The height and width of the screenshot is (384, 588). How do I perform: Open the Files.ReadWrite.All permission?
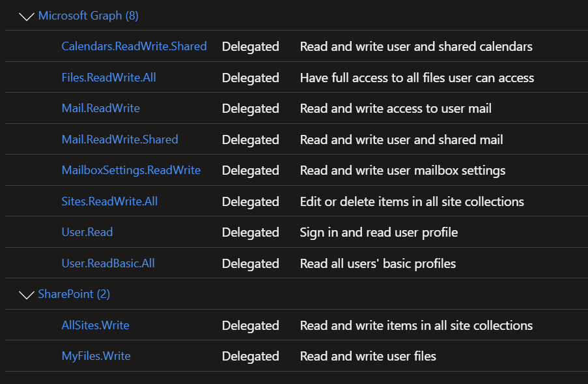click(x=109, y=78)
